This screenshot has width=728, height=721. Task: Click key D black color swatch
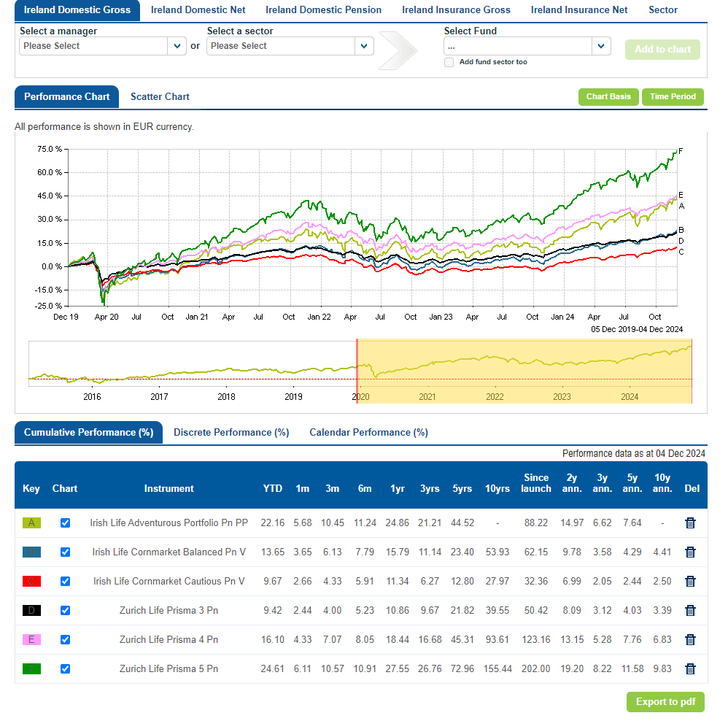click(x=31, y=610)
